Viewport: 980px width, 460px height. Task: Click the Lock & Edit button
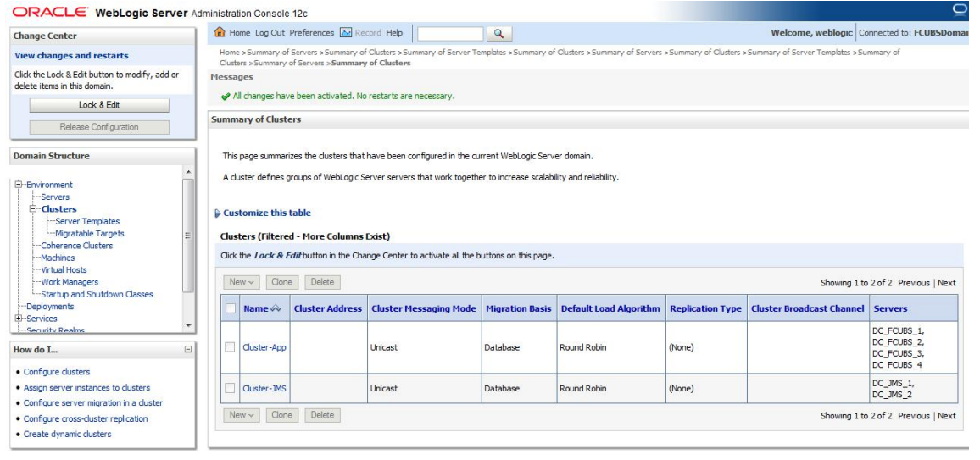99,105
